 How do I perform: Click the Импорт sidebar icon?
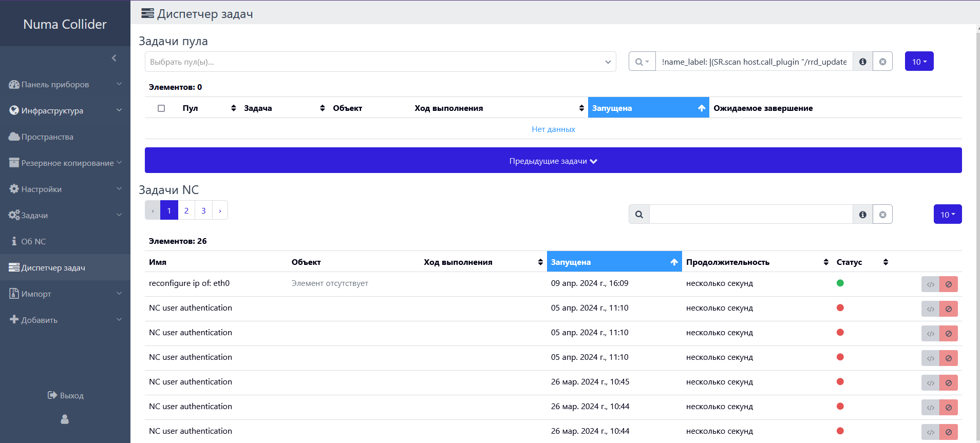(14, 294)
